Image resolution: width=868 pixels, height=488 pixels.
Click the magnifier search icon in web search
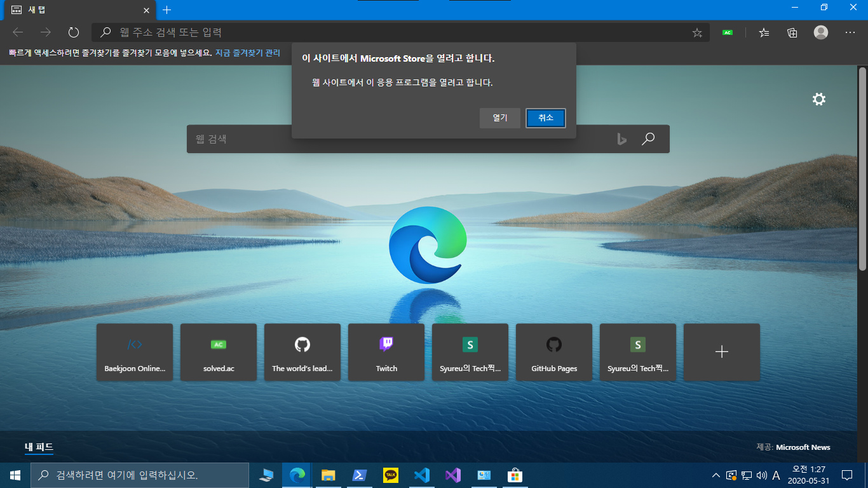click(648, 139)
